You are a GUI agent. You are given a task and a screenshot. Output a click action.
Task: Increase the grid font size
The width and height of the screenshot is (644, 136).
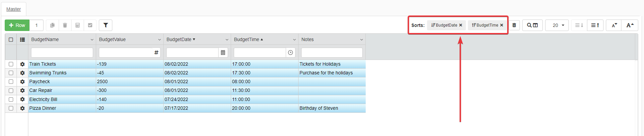coord(630,25)
